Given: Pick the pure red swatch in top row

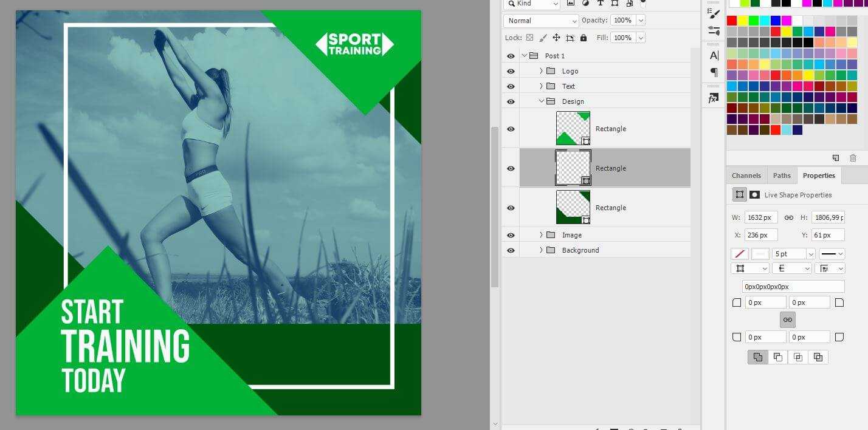Looking at the screenshot, I should [732, 21].
